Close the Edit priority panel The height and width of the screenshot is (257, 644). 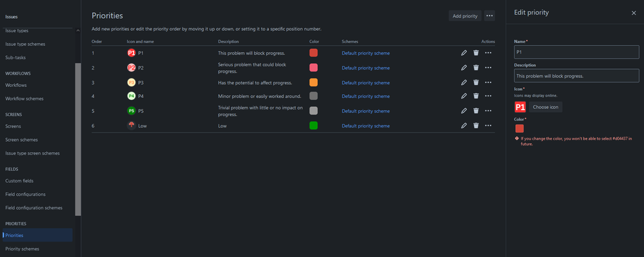pos(634,13)
